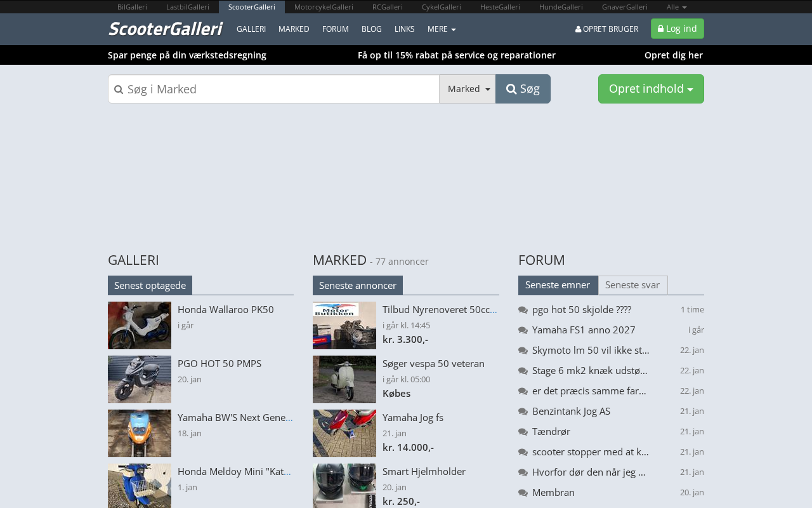Click the Søg search button
Screen dimensions: 812x508
coord(523,89)
